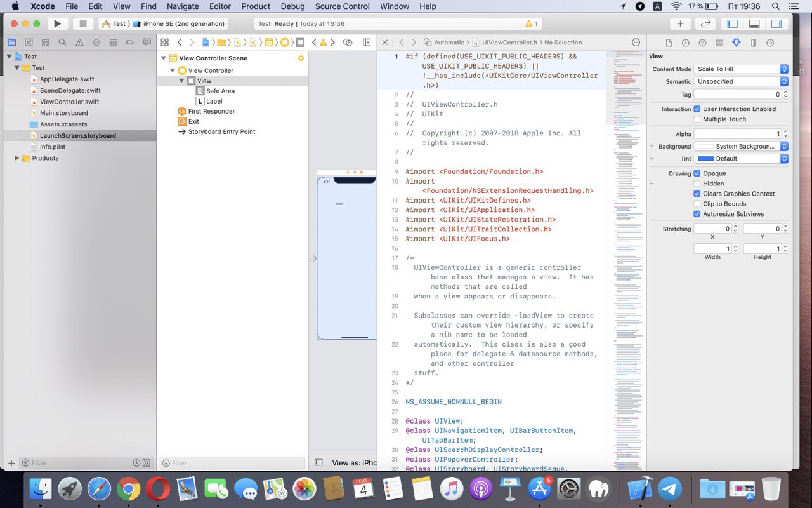
Task: Open the Library with plus button
Action: [x=680, y=23]
